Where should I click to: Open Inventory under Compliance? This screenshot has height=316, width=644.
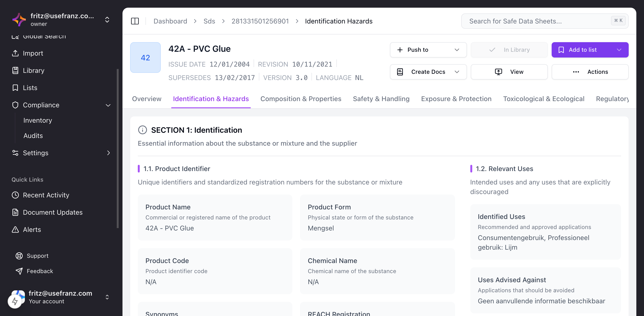point(38,120)
